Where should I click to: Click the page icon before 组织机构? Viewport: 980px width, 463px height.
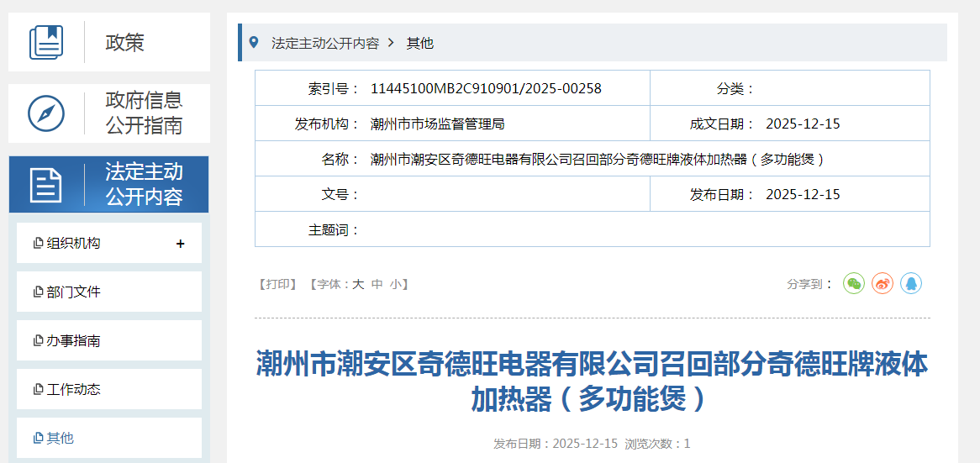coord(38,244)
